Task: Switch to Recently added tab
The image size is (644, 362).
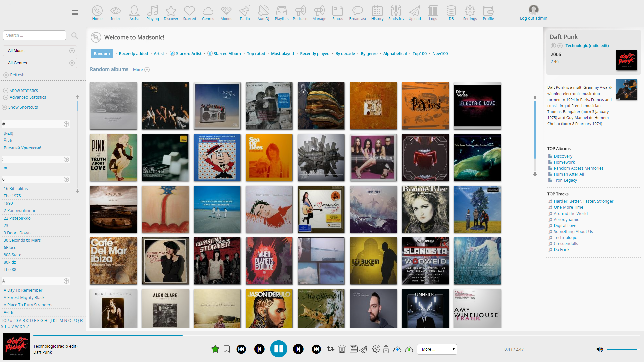Action: (133, 54)
